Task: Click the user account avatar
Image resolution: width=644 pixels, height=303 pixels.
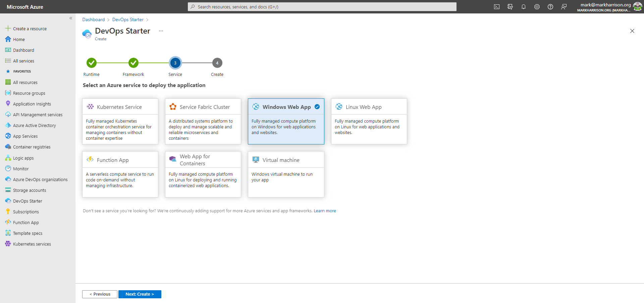Action: [x=637, y=7]
